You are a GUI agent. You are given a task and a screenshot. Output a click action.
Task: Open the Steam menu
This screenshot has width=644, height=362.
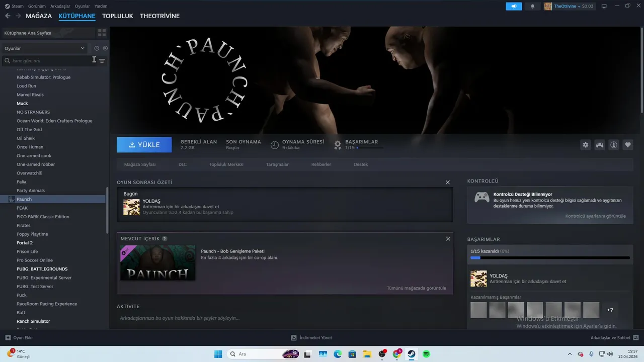point(14,6)
